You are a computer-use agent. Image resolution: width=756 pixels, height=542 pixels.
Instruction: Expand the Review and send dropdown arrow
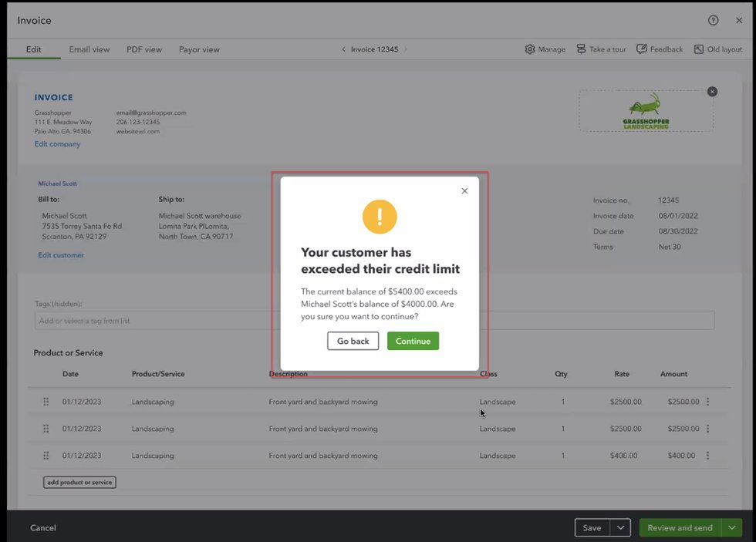[731, 528]
